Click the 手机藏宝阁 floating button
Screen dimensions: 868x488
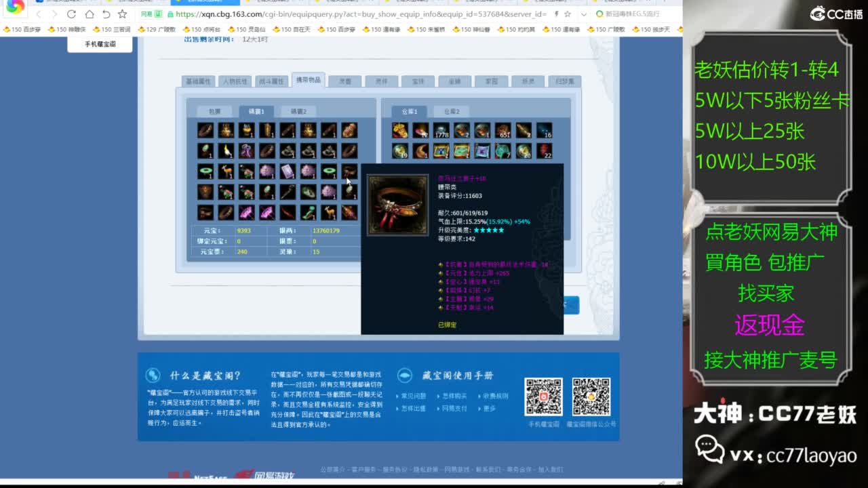pyautogui.click(x=100, y=44)
